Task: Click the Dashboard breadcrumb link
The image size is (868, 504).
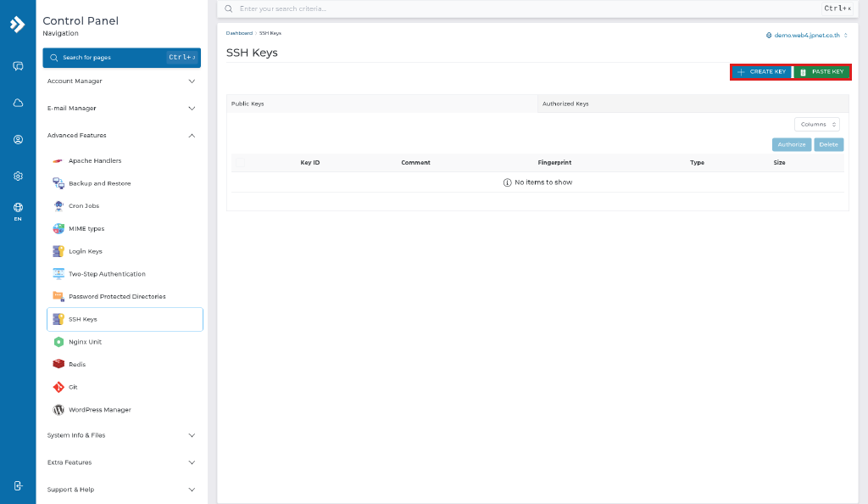Action: (239, 33)
